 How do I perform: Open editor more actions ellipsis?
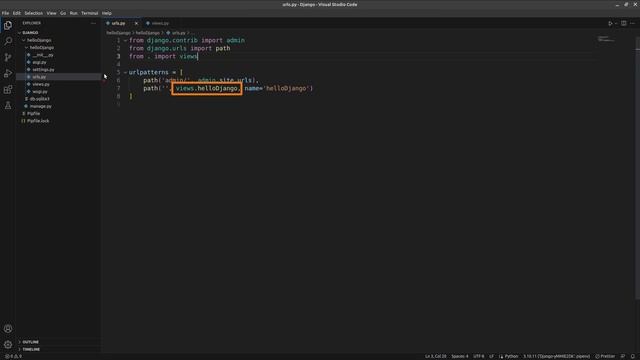click(633, 23)
